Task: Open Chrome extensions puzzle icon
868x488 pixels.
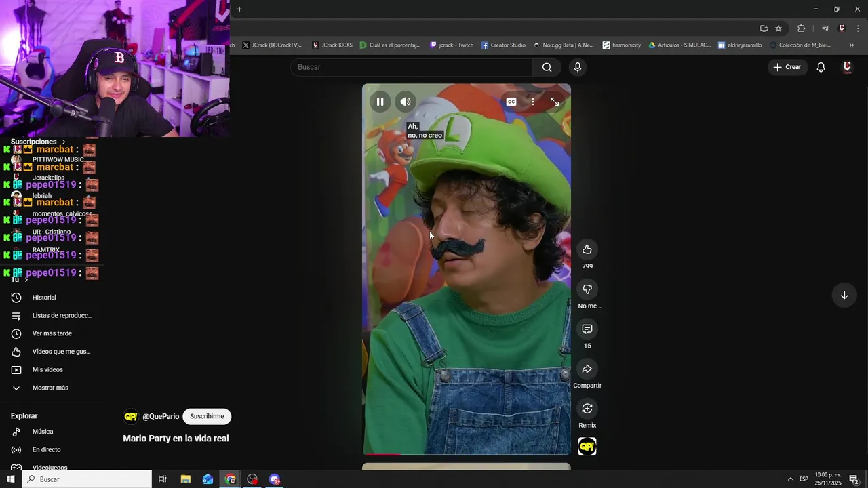Action: [801, 28]
